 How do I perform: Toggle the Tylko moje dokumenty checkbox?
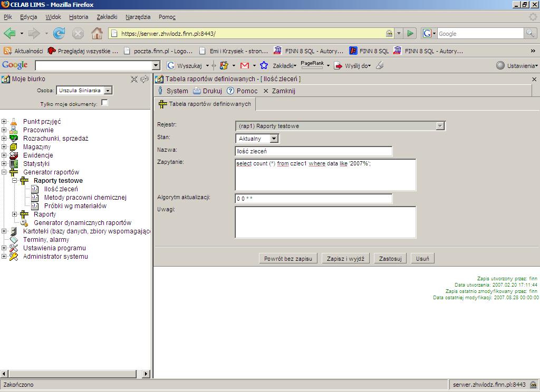[x=104, y=103]
